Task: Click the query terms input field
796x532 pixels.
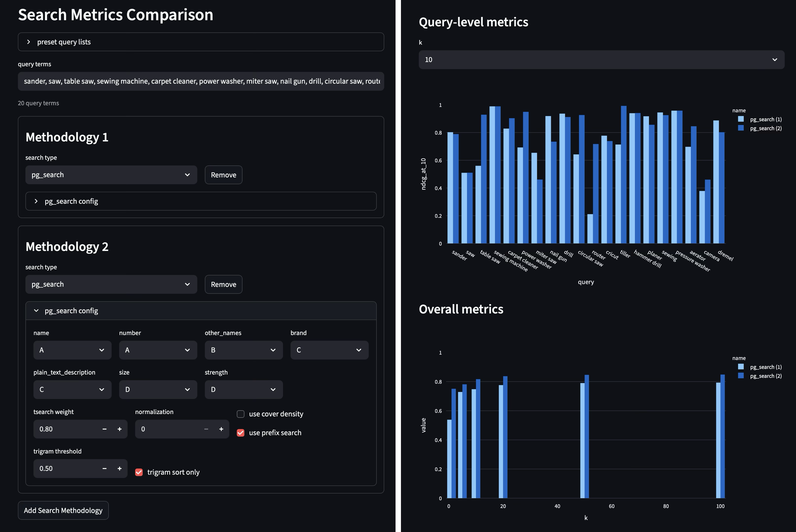Action: [201, 81]
